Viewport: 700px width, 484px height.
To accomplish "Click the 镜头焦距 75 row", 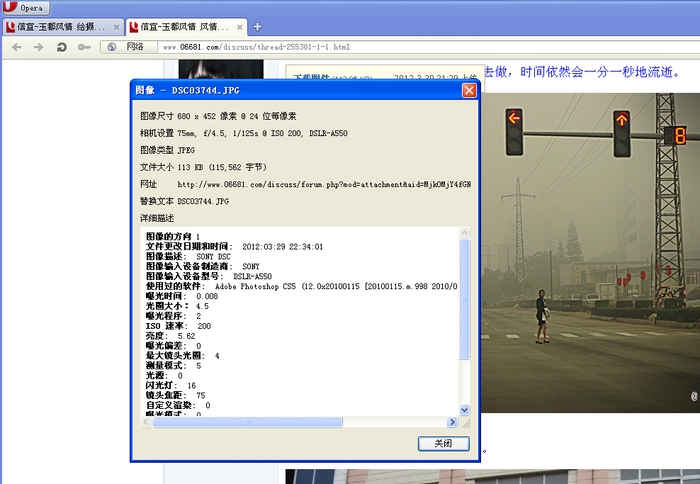I will coord(175,395).
